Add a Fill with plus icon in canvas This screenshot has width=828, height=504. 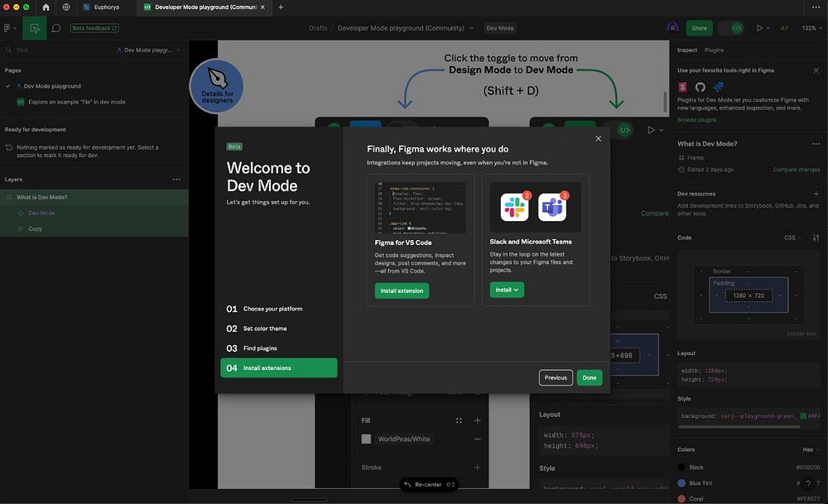click(478, 420)
